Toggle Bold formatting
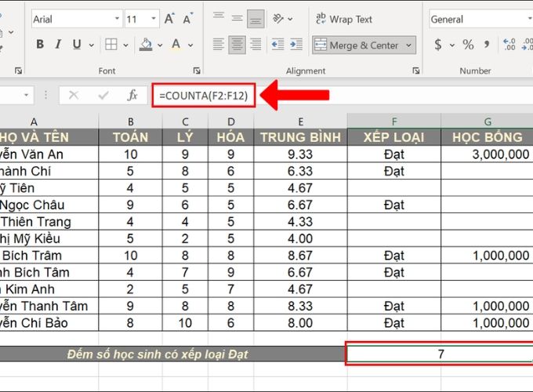The image size is (533, 392). (40, 44)
